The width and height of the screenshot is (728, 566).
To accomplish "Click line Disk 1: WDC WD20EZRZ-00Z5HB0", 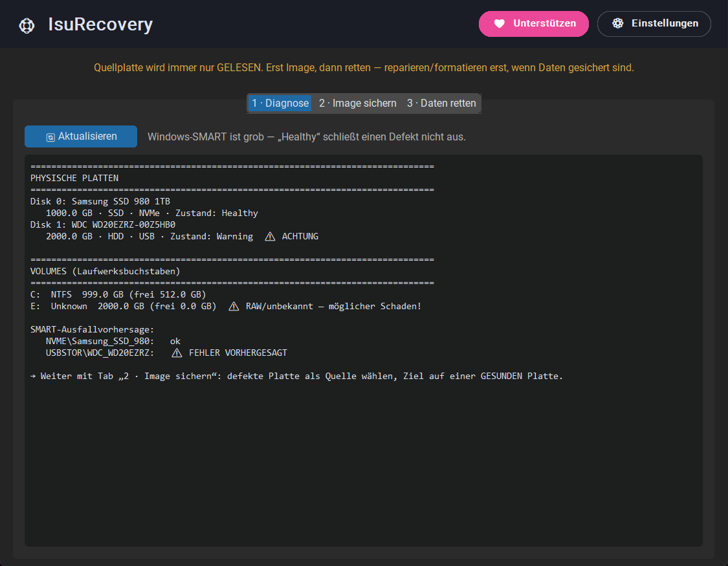I will coord(103,224).
